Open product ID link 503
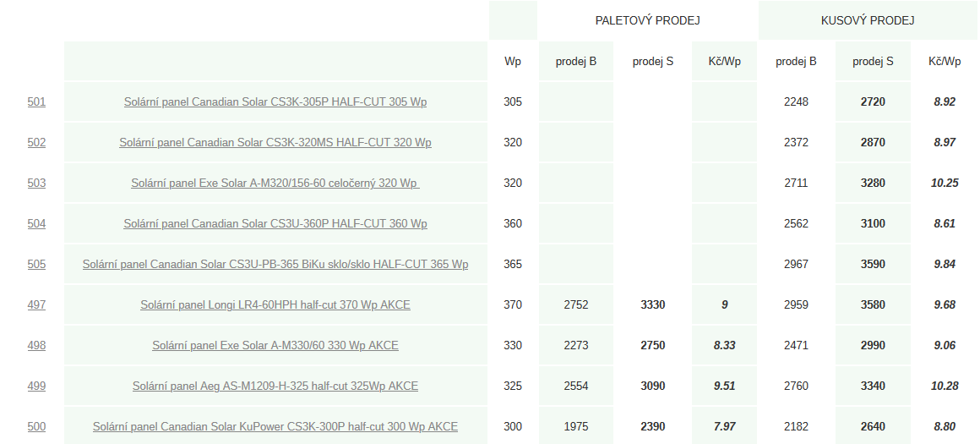980x444 pixels. [36, 183]
